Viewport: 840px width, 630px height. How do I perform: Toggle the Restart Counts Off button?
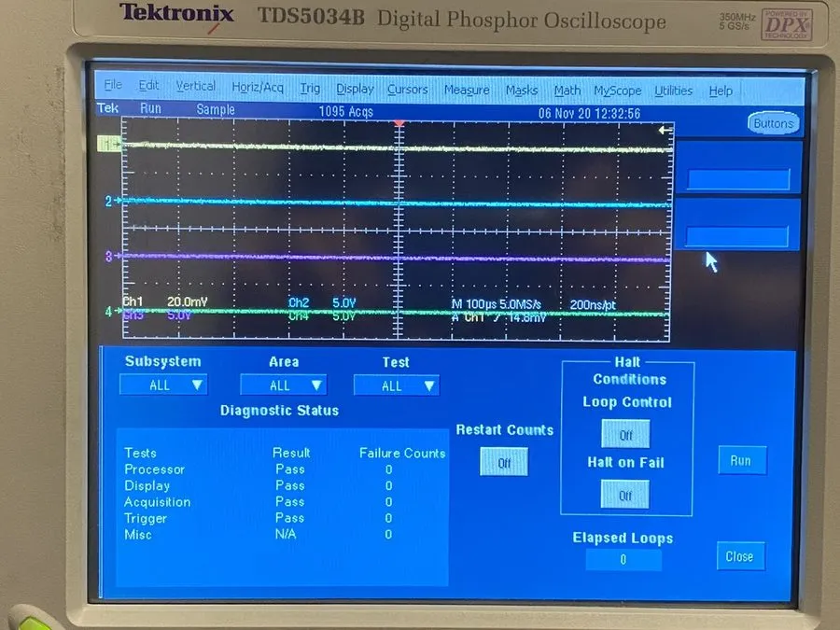[504, 462]
